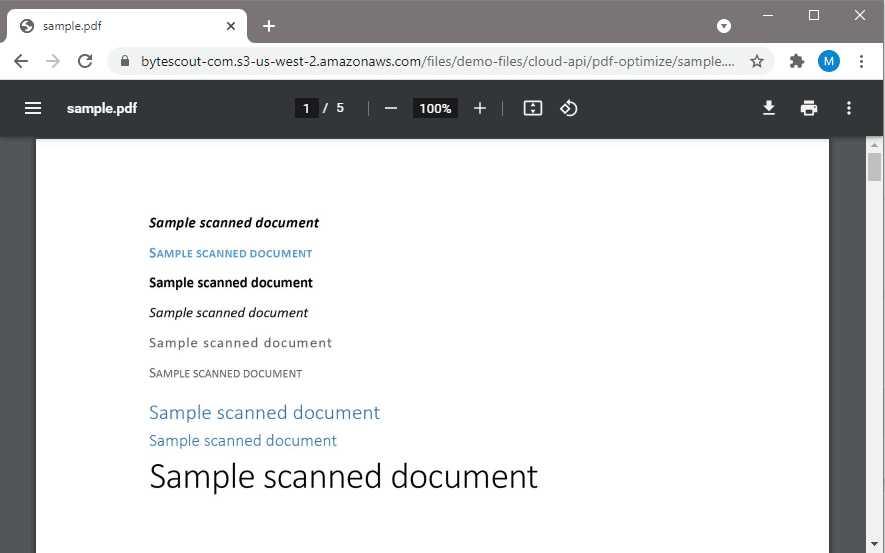Expand the tab search dropdown arrow

[724, 26]
